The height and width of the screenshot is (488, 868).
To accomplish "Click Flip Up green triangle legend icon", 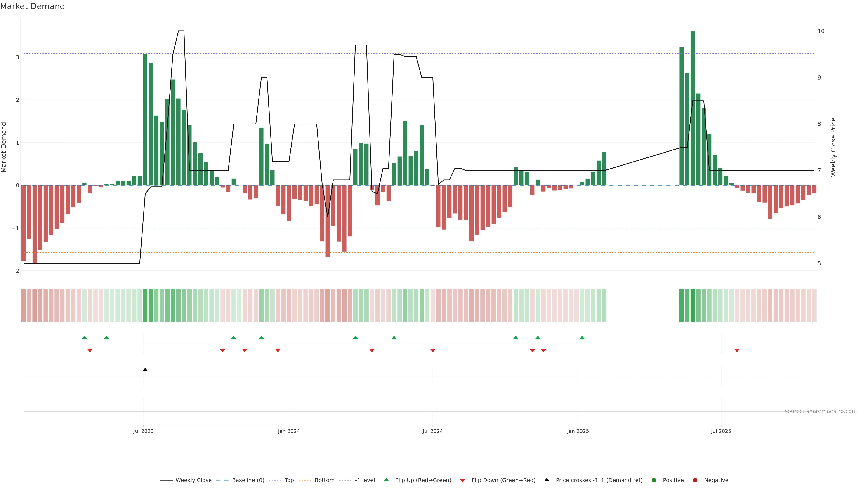I will (x=387, y=480).
